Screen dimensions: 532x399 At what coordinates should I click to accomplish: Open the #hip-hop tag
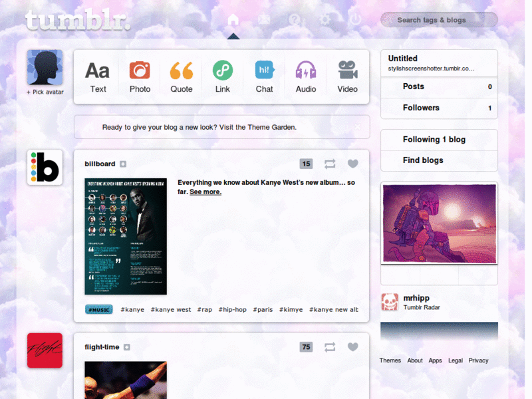click(232, 309)
